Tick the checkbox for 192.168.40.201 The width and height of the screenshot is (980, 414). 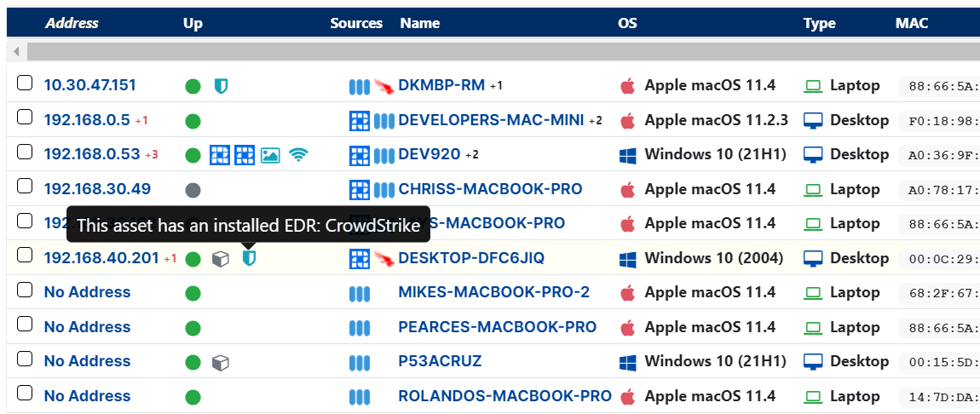coord(25,255)
